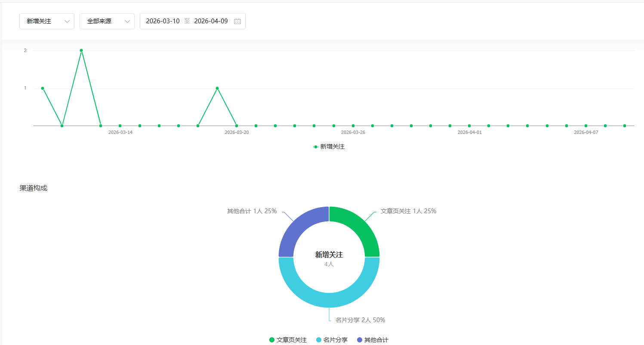This screenshot has height=345, width=644.
Task: Click the 新增关注 dropdown chevron arrow
Action: tap(67, 21)
